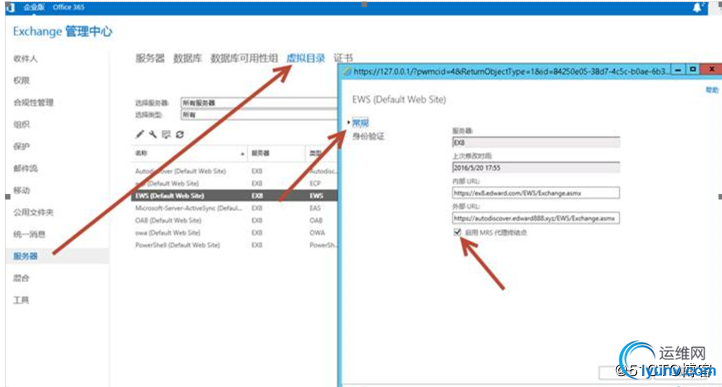Switch to the 证书 tab

point(344,59)
